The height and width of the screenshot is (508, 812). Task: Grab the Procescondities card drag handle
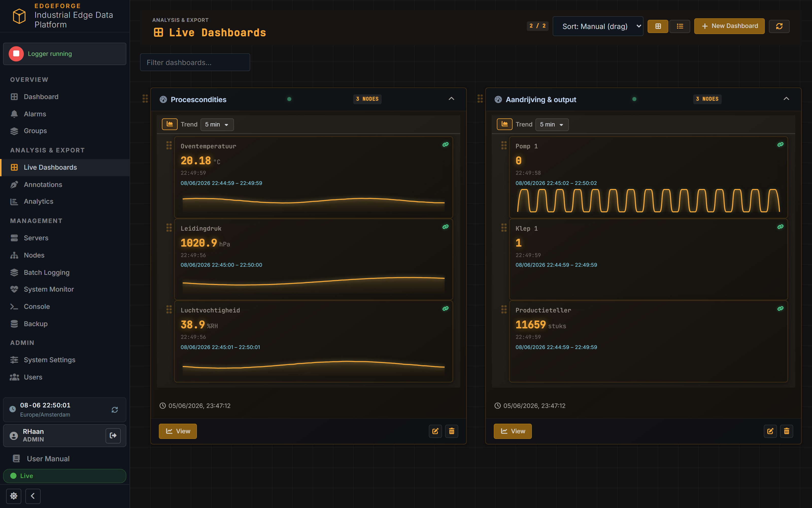point(145,99)
